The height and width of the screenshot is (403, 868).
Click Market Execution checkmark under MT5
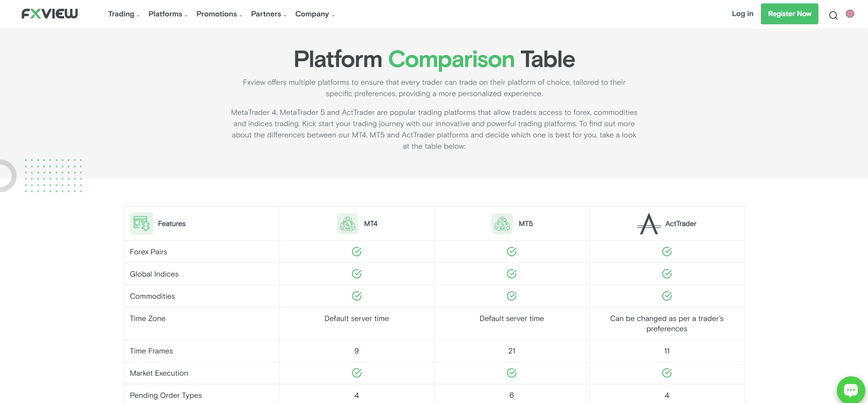pos(512,373)
